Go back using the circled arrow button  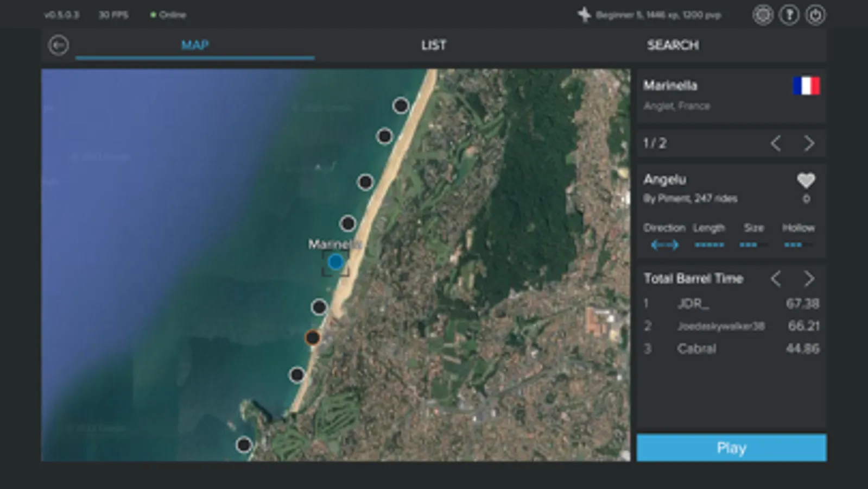[x=58, y=45]
